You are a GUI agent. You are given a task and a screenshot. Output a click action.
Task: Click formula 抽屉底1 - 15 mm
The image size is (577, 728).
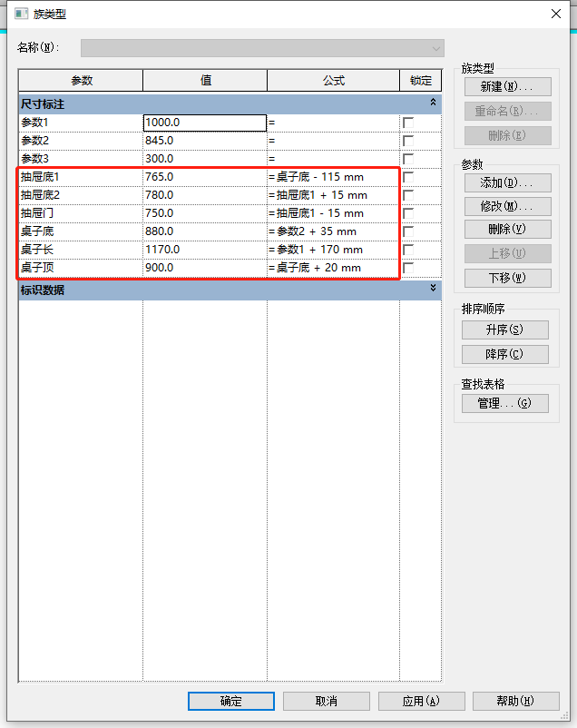click(320, 213)
